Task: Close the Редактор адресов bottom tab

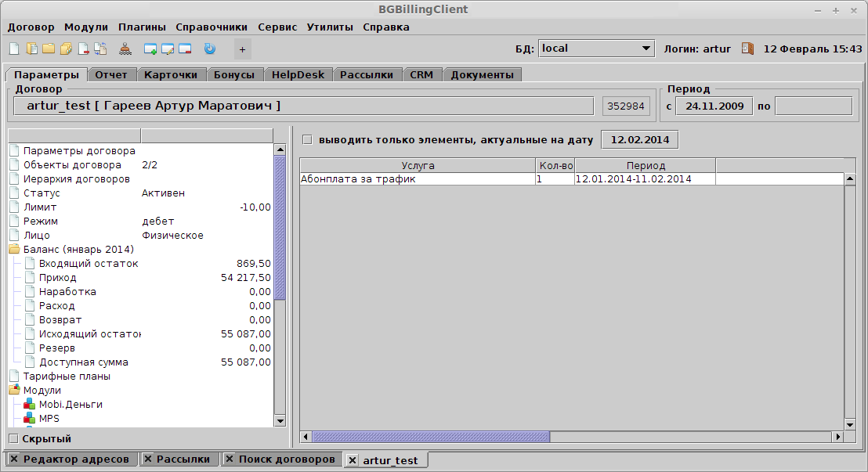Action: point(14,459)
